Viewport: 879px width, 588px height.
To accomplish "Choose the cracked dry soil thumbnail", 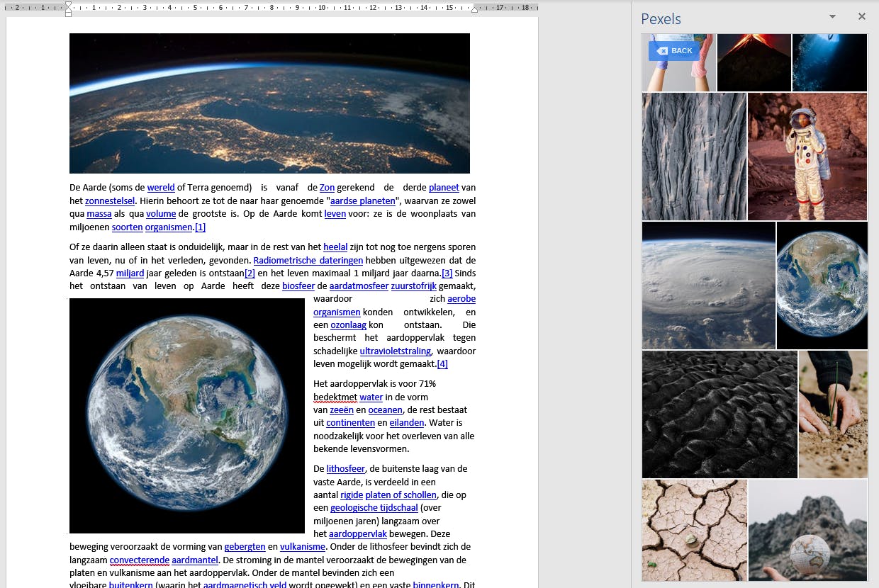I will (x=694, y=530).
